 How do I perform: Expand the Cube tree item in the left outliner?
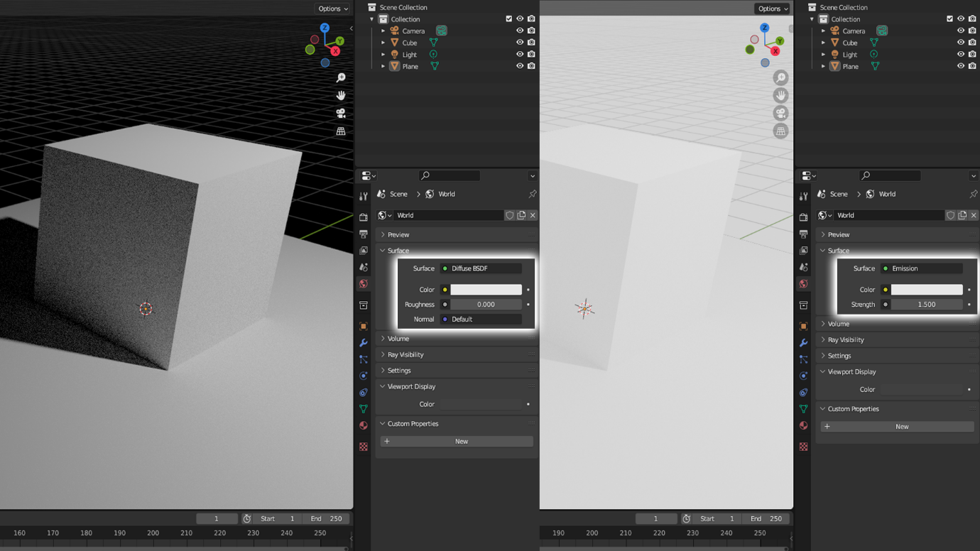click(383, 43)
